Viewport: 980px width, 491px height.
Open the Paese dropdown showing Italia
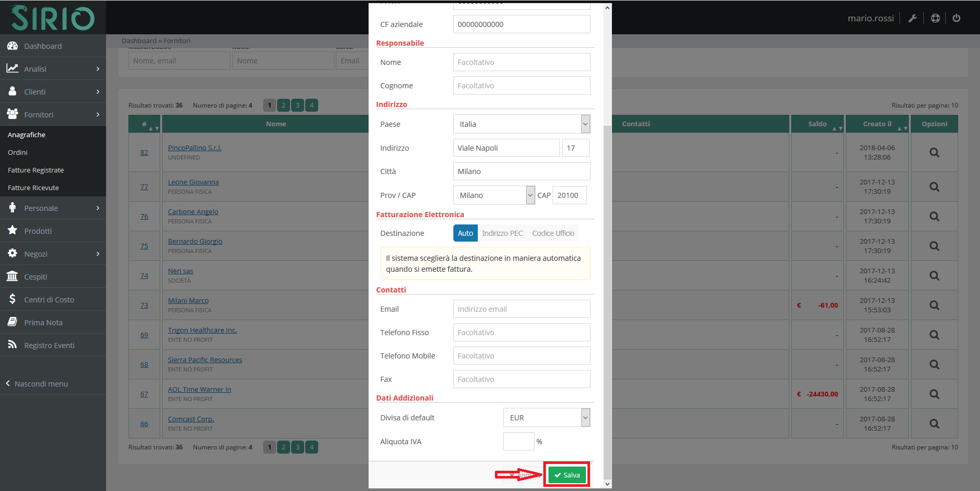521,124
